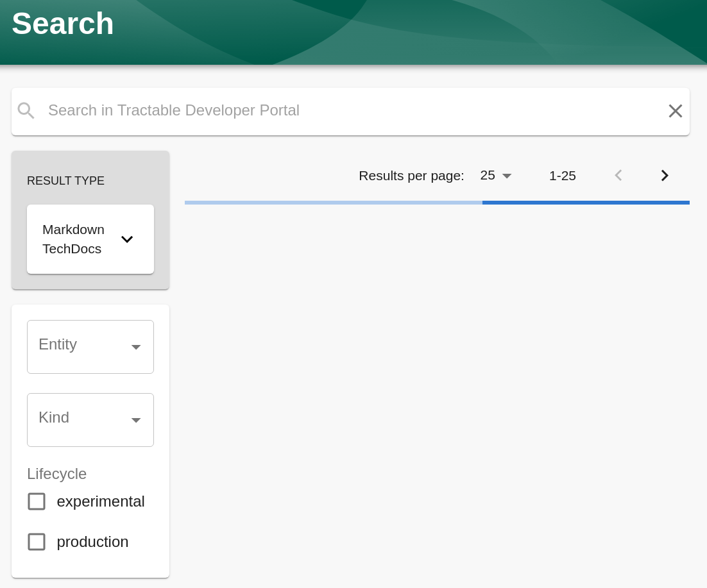Click the magnifying glass search icon
The width and height of the screenshot is (707, 588).
click(26, 110)
